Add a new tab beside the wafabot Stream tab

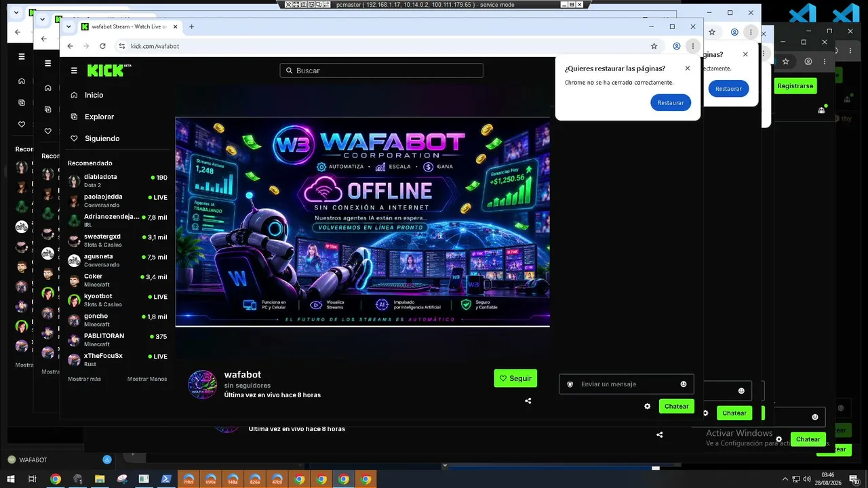pyautogui.click(x=192, y=26)
